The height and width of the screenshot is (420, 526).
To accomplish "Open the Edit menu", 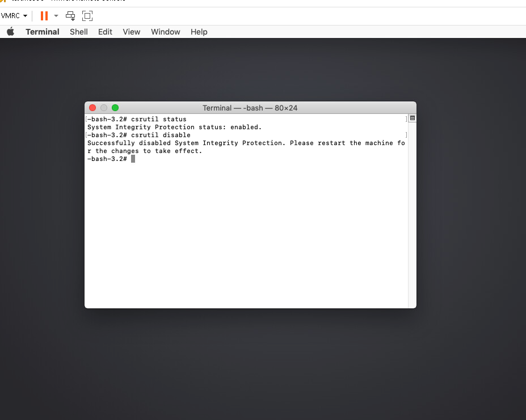I will click(105, 32).
